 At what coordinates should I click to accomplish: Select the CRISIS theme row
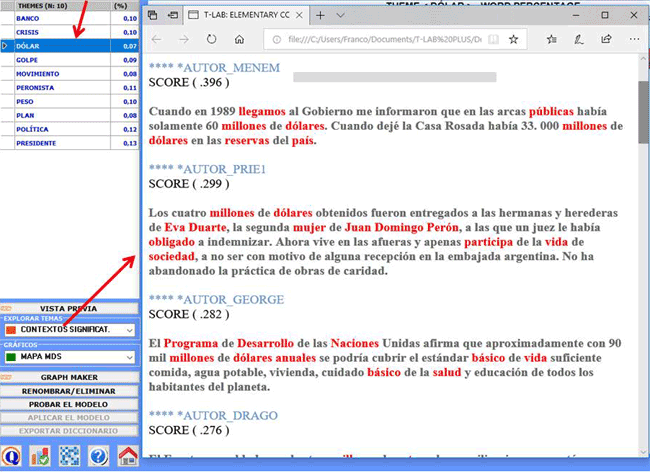(x=69, y=32)
